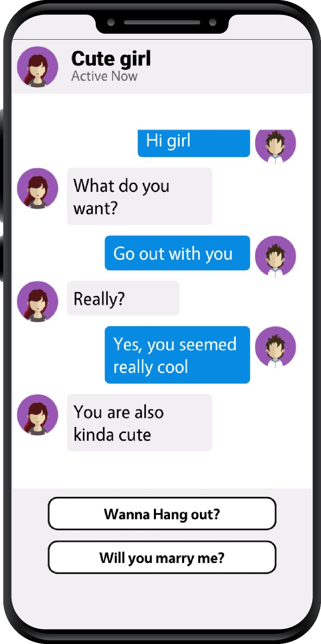The image size is (321, 644).
Task: Tap the right sensor dot in notch
Action: (x=213, y=23)
